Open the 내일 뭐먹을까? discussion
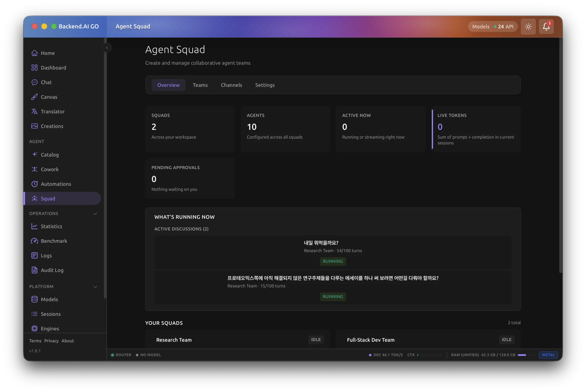Screen dimensions: 586x392 333,252
